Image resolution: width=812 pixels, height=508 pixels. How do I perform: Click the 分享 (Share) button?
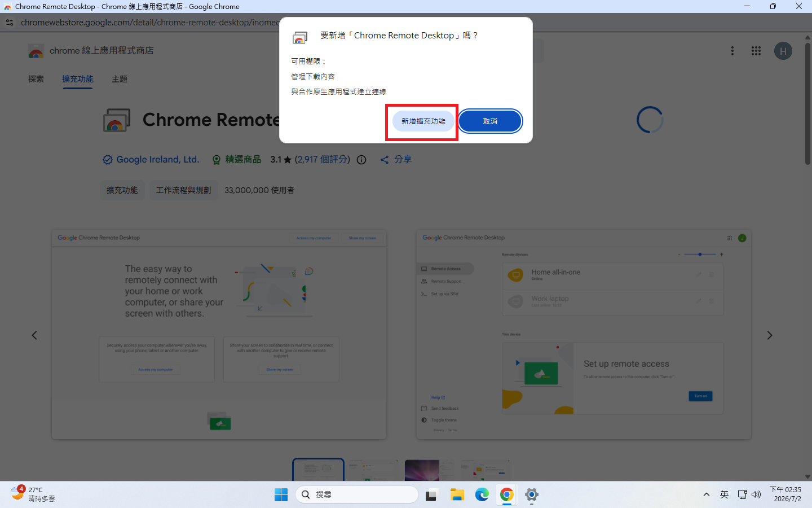tap(396, 160)
